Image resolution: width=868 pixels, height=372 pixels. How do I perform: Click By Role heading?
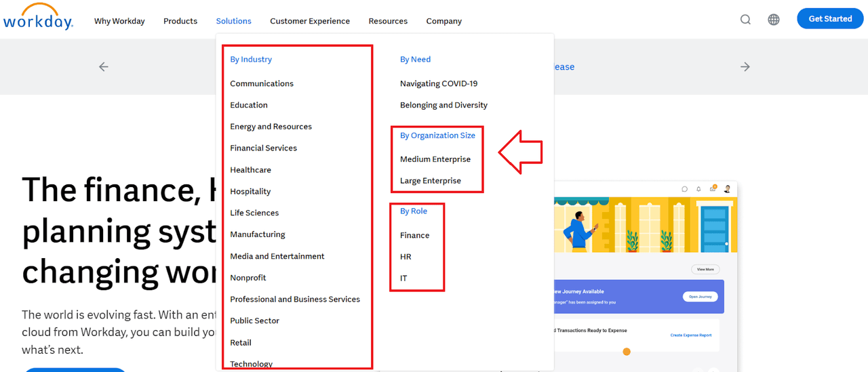[x=414, y=211]
